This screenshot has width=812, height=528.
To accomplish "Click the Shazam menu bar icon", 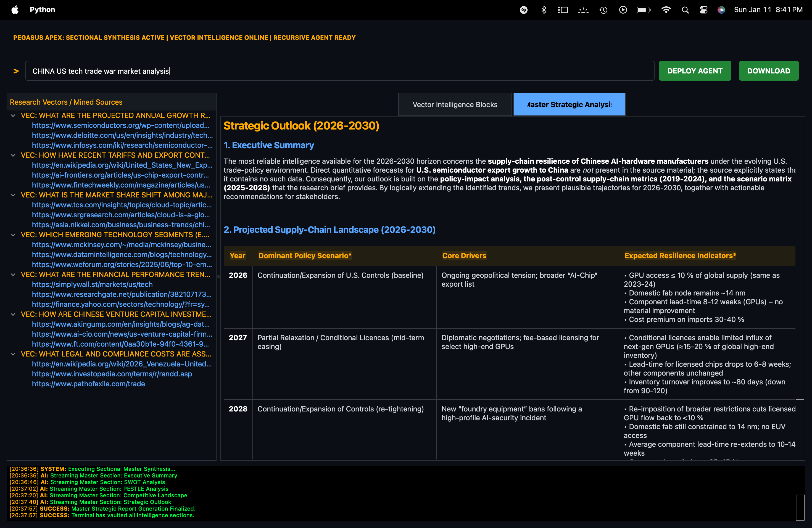I will pyautogui.click(x=524, y=10).
